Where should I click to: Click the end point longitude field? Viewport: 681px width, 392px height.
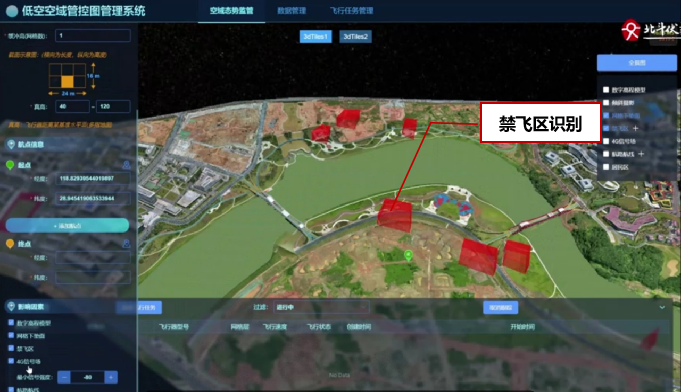click(x=93, y=257)
